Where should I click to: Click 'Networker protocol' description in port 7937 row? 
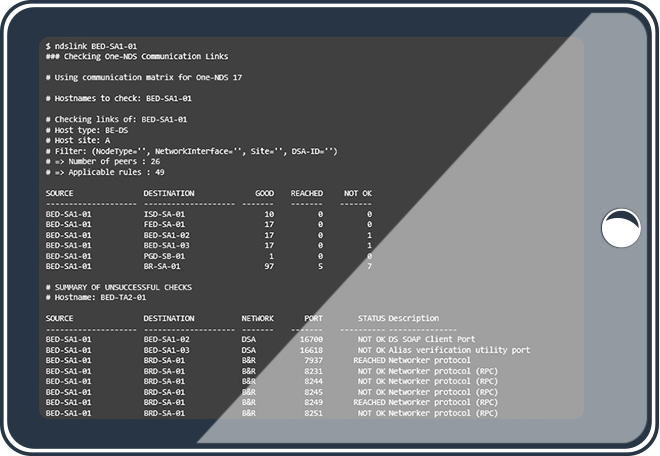[429, 360]
